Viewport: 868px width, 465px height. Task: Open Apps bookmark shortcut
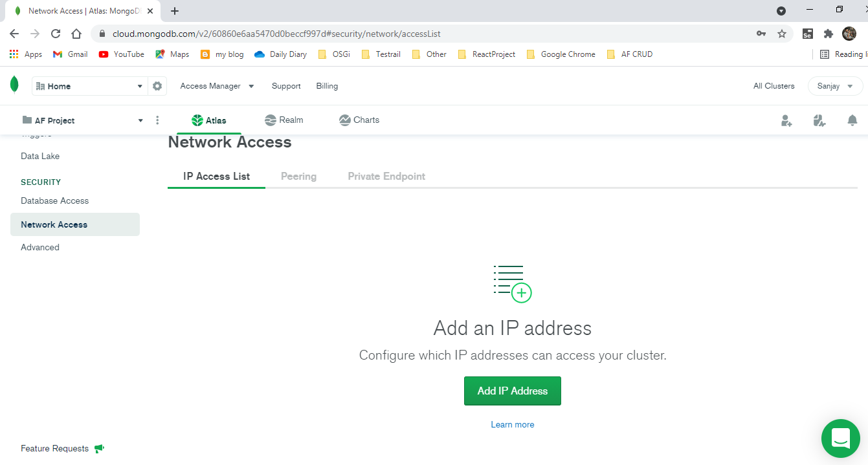[x=26, y=54]
